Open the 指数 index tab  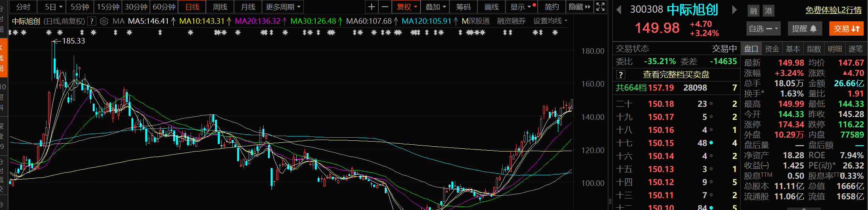click(814, 49)
